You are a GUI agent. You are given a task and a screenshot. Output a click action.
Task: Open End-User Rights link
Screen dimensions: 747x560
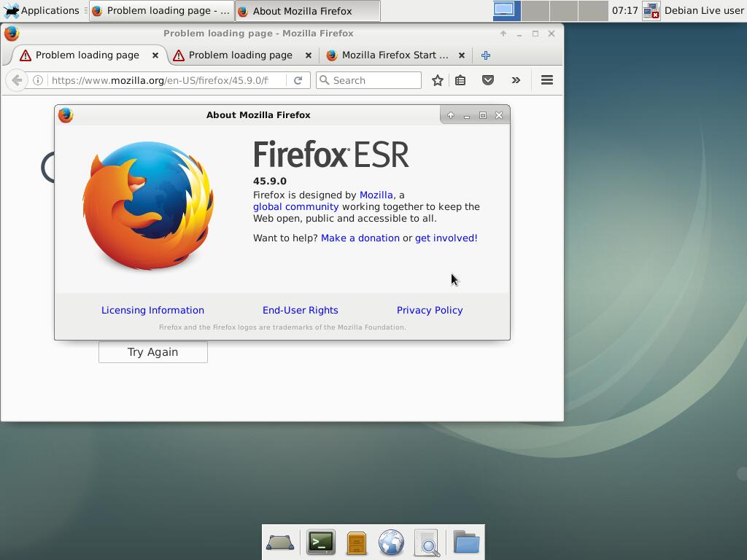point(300,310)
